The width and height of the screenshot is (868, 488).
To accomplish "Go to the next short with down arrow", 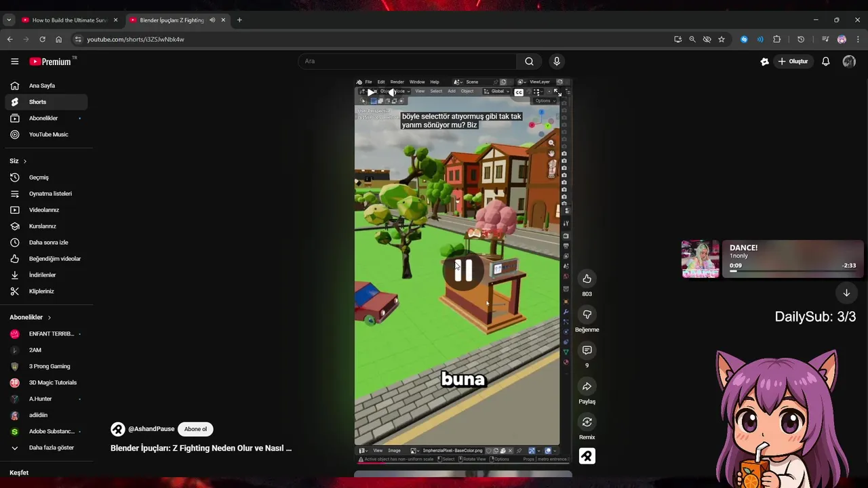I will (x=846, y=293).
